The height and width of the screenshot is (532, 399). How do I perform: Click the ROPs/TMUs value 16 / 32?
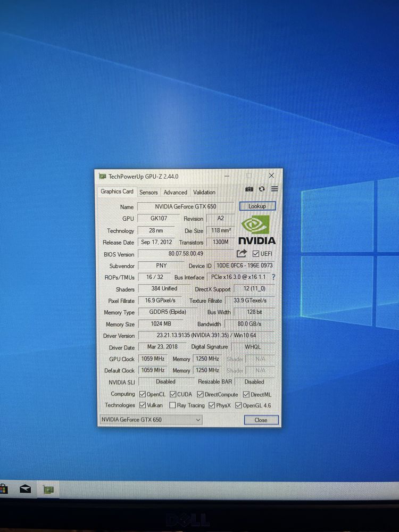pos(155,277)
